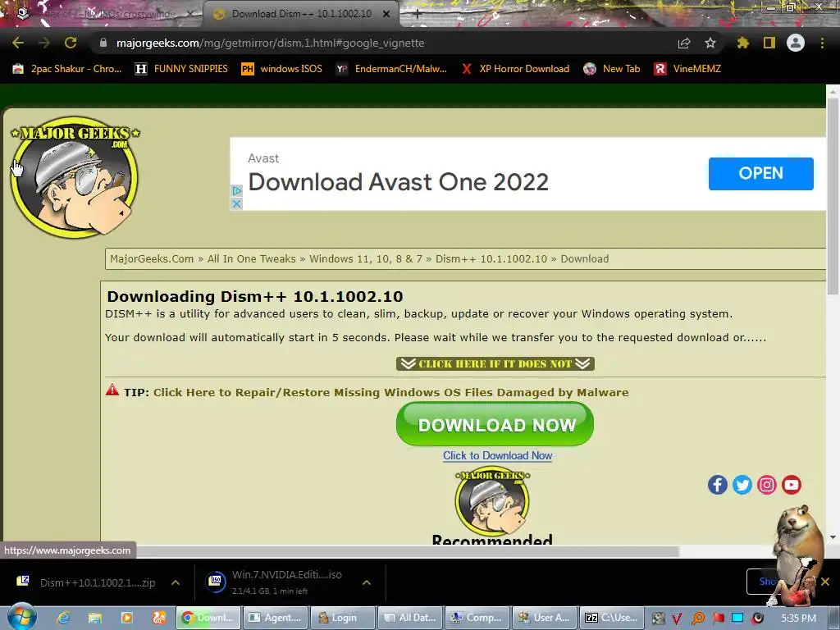840x630 pixels.
Task: Click the OPEN button on the Avast ad
Action: pyautogui.click(x=760, y=174)
